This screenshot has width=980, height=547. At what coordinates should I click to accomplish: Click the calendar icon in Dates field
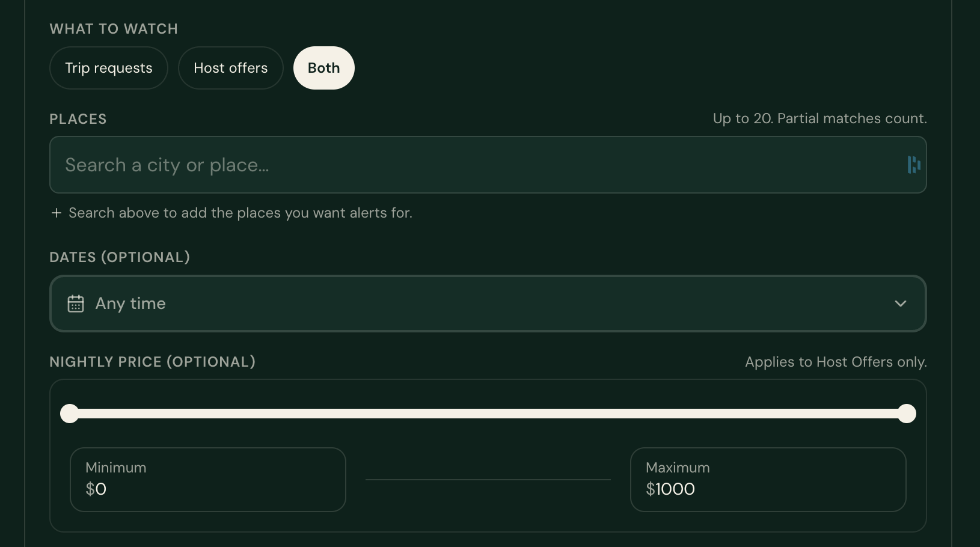pos(76,304)
